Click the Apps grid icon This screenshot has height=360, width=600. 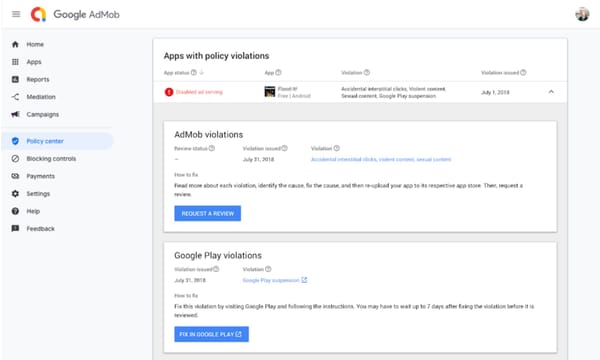15,62
